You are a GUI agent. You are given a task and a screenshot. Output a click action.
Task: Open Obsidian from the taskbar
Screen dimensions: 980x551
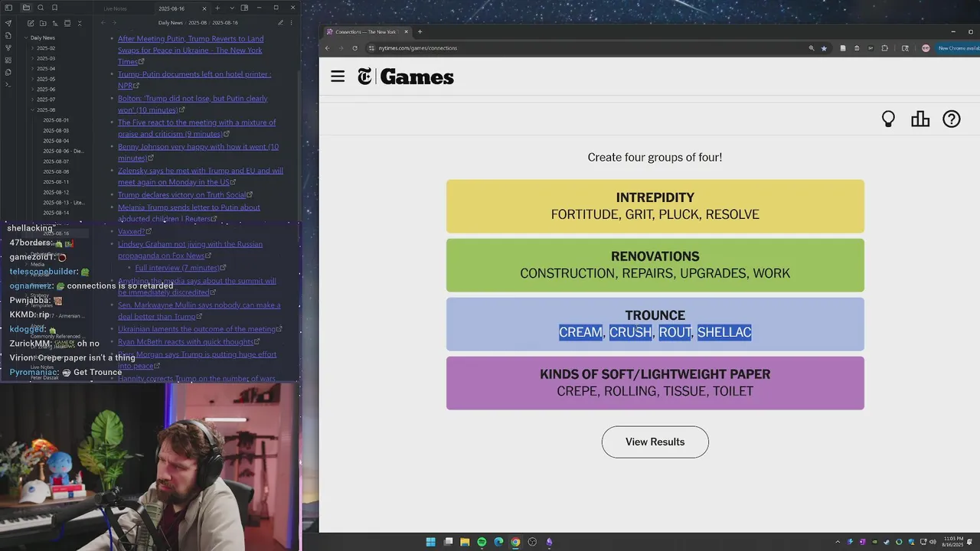pyautogui.click(x=549, y=542)
